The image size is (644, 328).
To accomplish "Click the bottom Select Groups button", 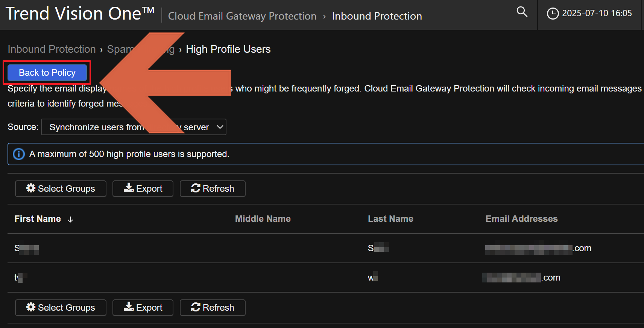I will (61, 308).
